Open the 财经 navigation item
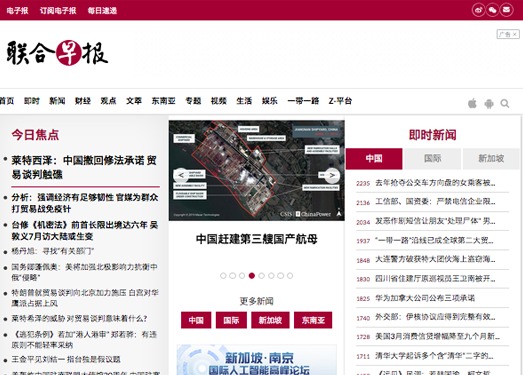This screenshot has width=523, height=375. coord(83,101)
